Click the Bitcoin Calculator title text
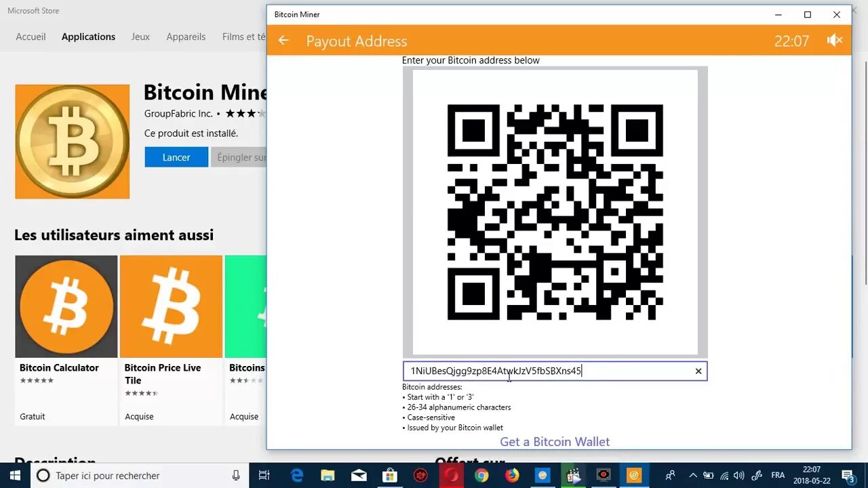868x488 pixels. click(59, 367)
